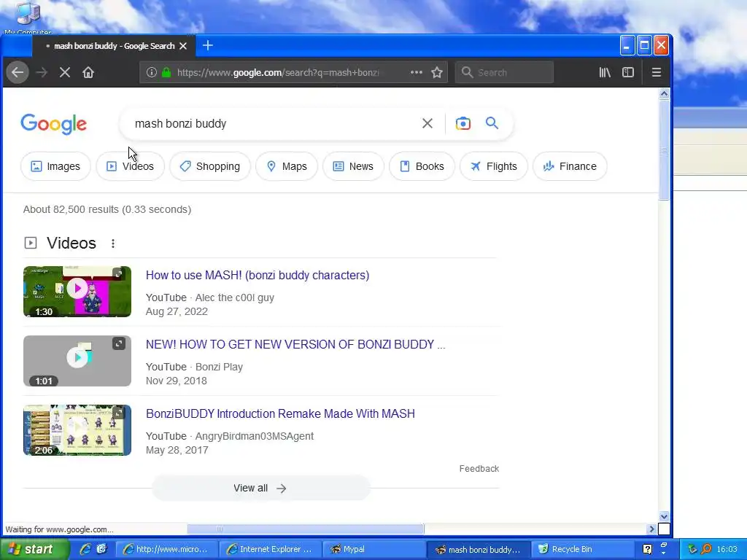Filter results by Videos
The height and width of the screenshot is (560, 747).
(130, 166)
